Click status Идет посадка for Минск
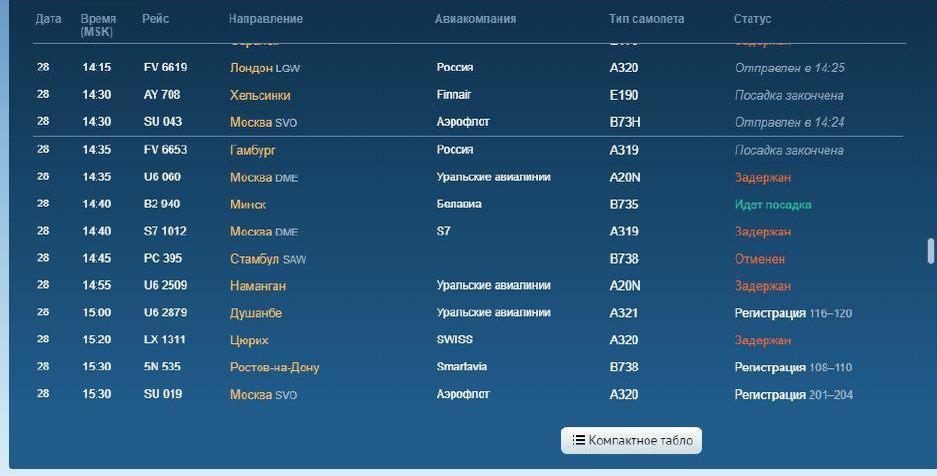 coord(773,205)
